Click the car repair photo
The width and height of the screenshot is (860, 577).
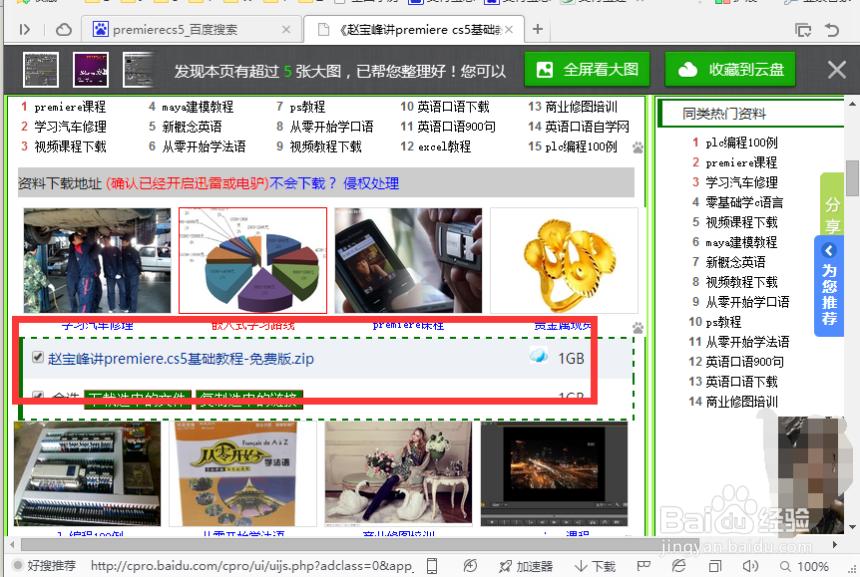[x=97, y=260]
